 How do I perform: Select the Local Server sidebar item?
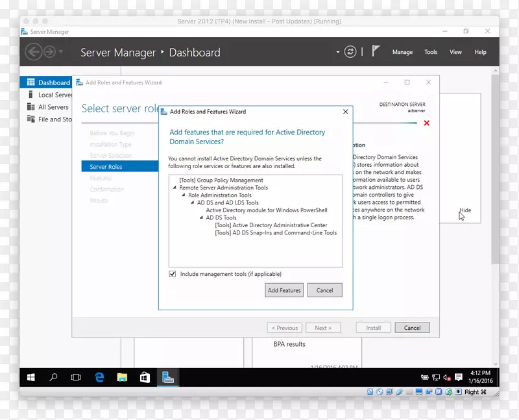44,95
